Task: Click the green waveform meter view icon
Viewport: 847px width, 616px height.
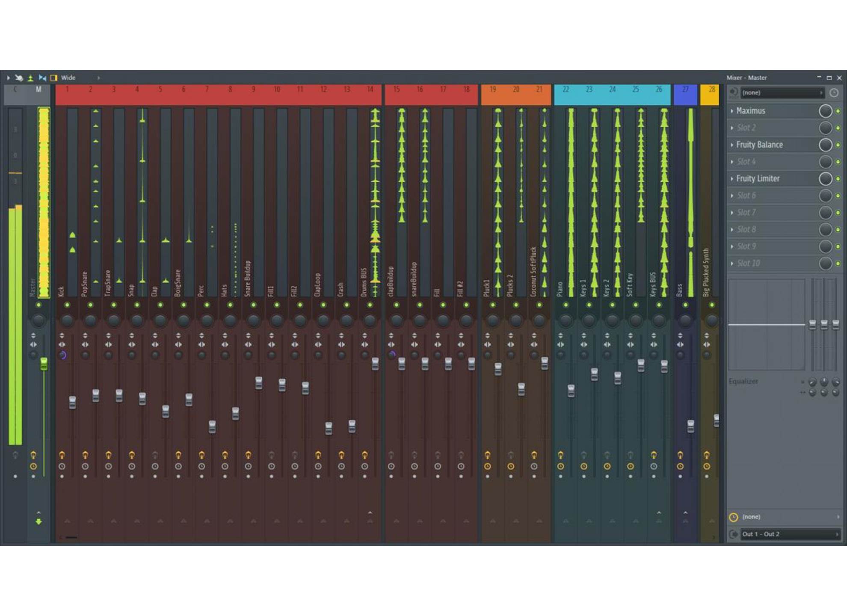Action: [30, 78]
